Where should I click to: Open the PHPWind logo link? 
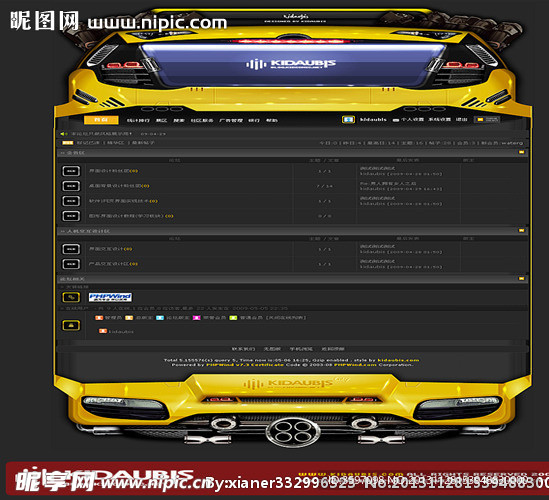tap(110, 297)
